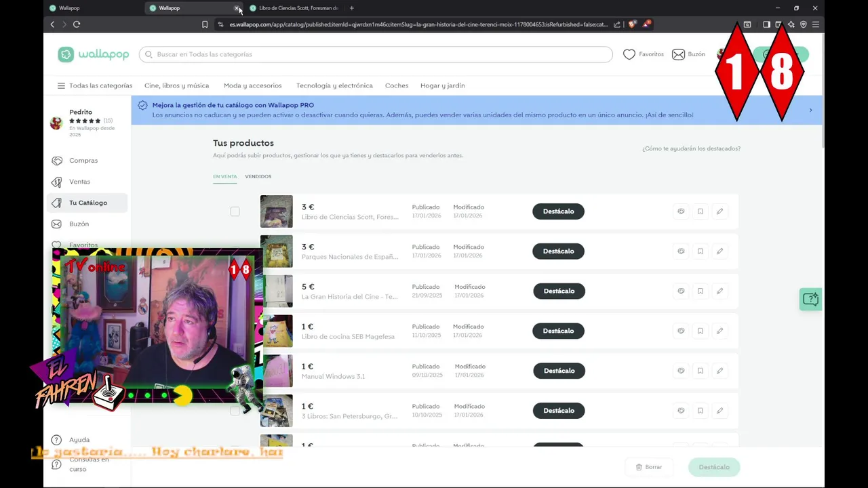Select Libro de Ciencias Scott checkbox
The height and width of the screenshot is (488, 868).
coord(235,211)
